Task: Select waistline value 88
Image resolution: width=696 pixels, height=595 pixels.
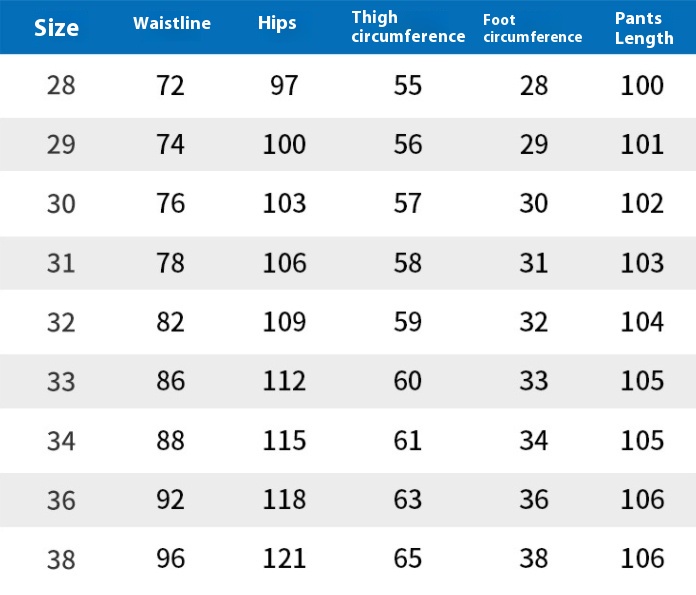Action: click(x=171, y=440)
